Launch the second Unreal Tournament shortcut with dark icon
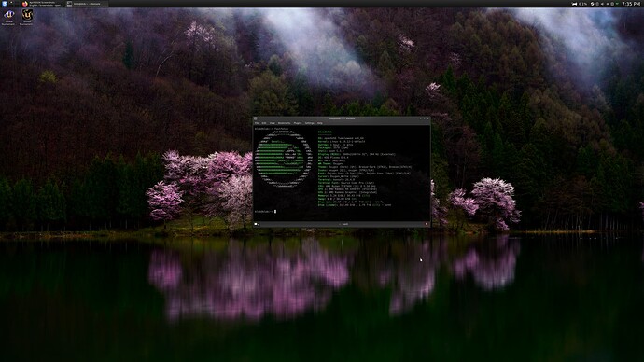644x362 pixels. coord(27,17)
